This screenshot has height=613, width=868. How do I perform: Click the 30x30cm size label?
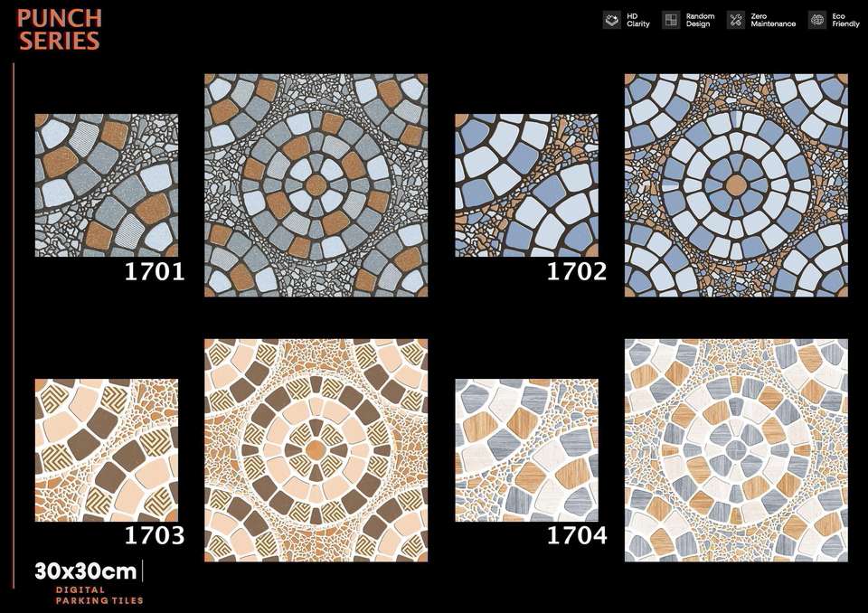pos(86,571)
